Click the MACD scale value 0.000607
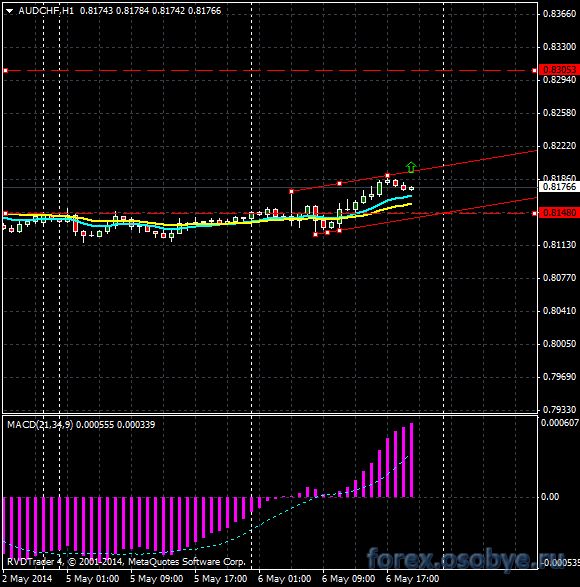Screen dimensions: 580x587 point(560,423)
